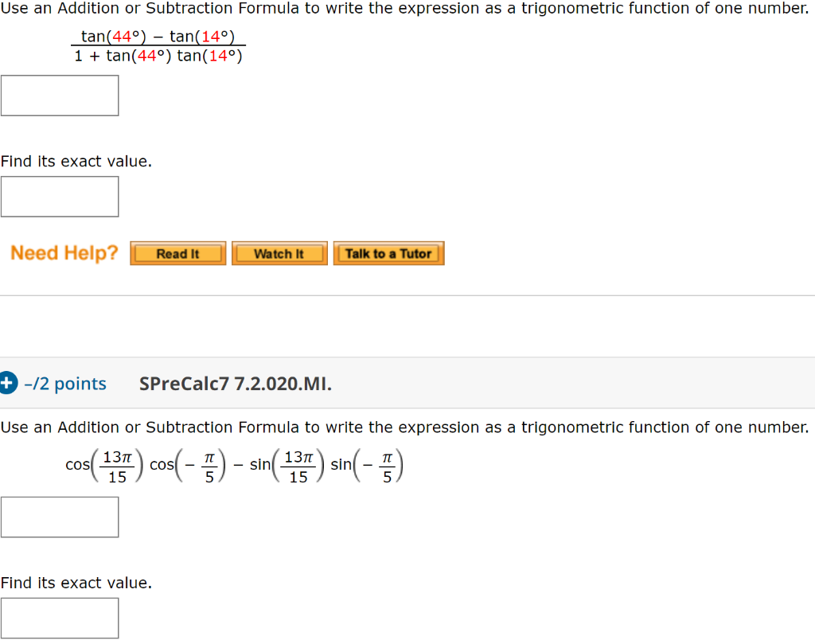Select the answer box below the cosine expression
Image resolution: width=815 pixels, height=644 pixels.
coord(60,517)
